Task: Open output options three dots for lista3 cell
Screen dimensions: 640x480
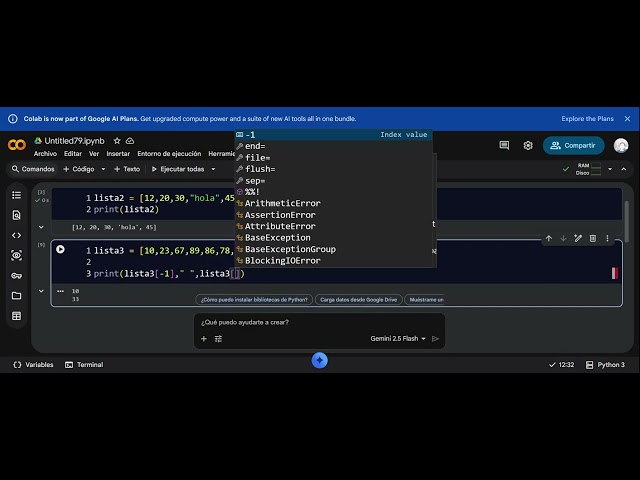Action: point(60,291)
